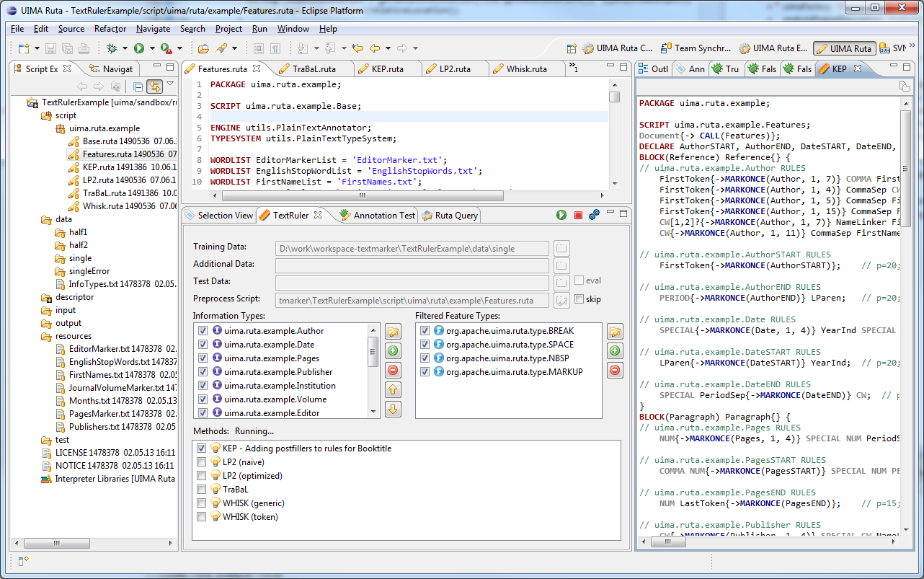This screenshot has width=924, height=579.
Task: Click the green start learning button in TextRuler
Action: 561,215
